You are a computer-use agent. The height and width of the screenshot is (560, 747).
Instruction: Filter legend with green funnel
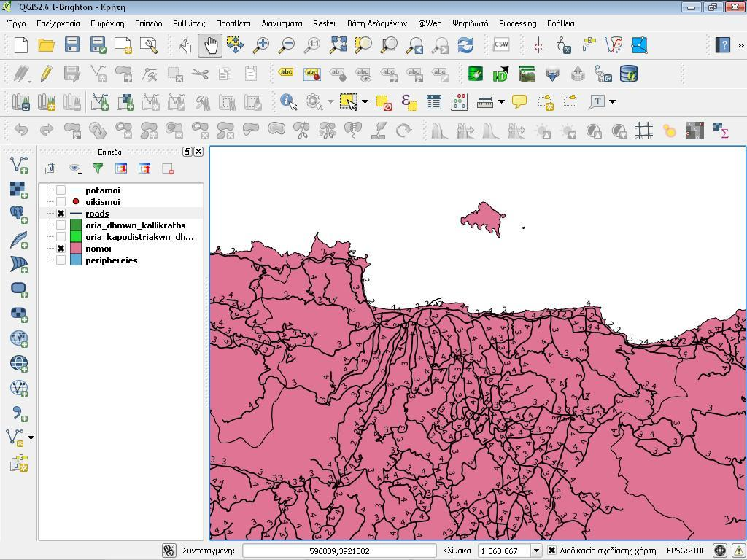click(98, 168)
